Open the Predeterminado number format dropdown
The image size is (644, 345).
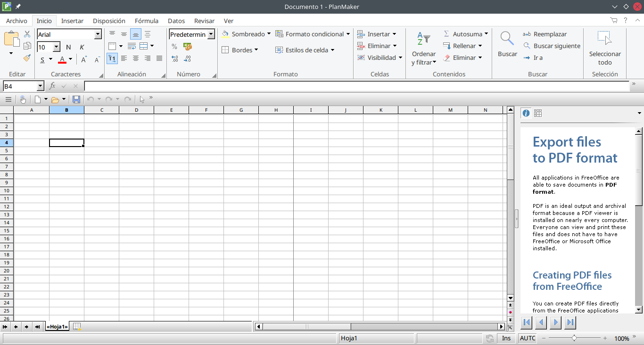[x=211, y=34]
